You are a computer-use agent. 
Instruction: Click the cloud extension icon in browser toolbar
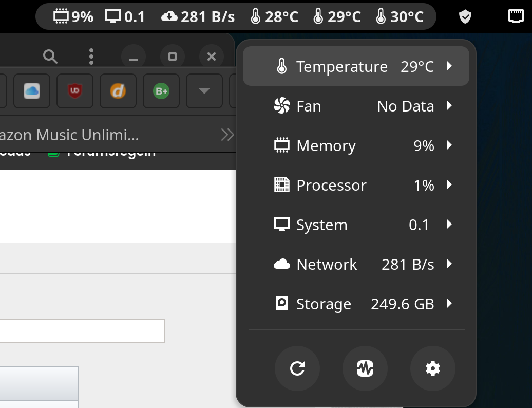(32, 91)
